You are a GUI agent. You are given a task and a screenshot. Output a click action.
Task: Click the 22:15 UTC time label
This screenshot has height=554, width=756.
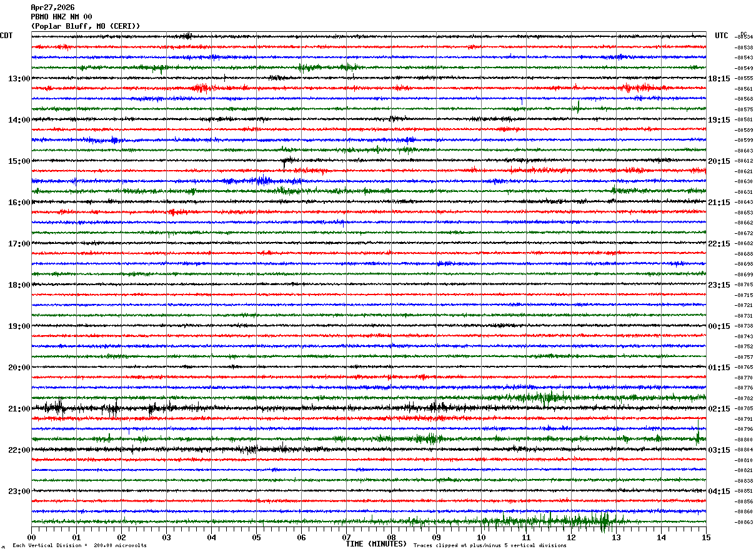pyautogui.click(x=719, y=244)
